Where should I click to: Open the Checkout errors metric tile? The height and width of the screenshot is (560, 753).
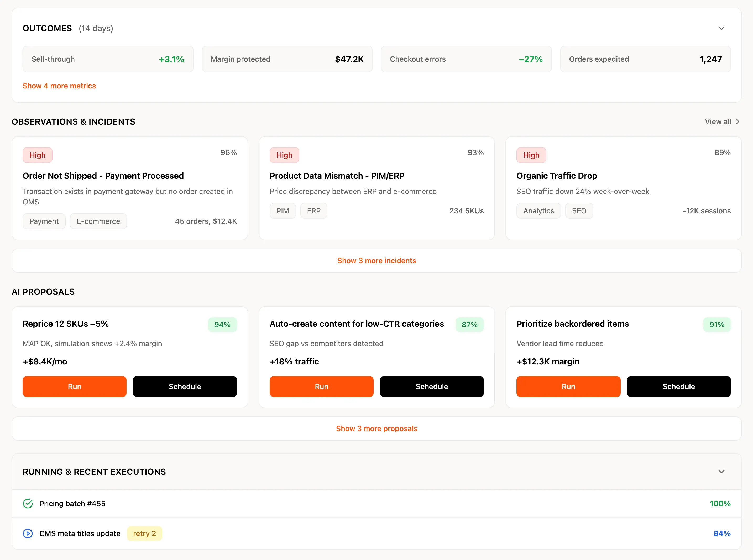click(x=466, y=59)
